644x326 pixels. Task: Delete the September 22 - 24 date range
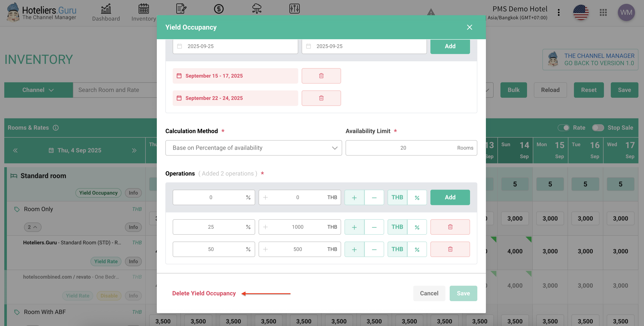click(x=321, y=98)
